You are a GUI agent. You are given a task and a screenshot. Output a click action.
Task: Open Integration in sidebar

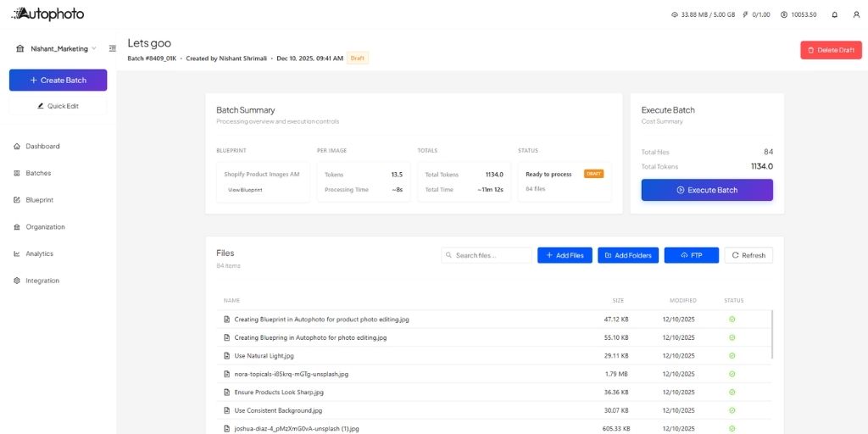coord(36,281)
